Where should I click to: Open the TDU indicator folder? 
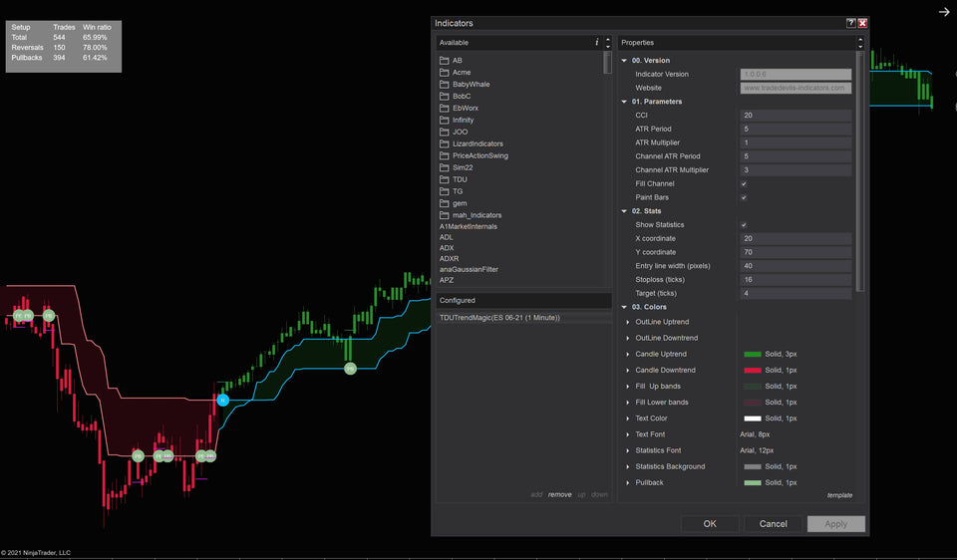pos(460,179)
